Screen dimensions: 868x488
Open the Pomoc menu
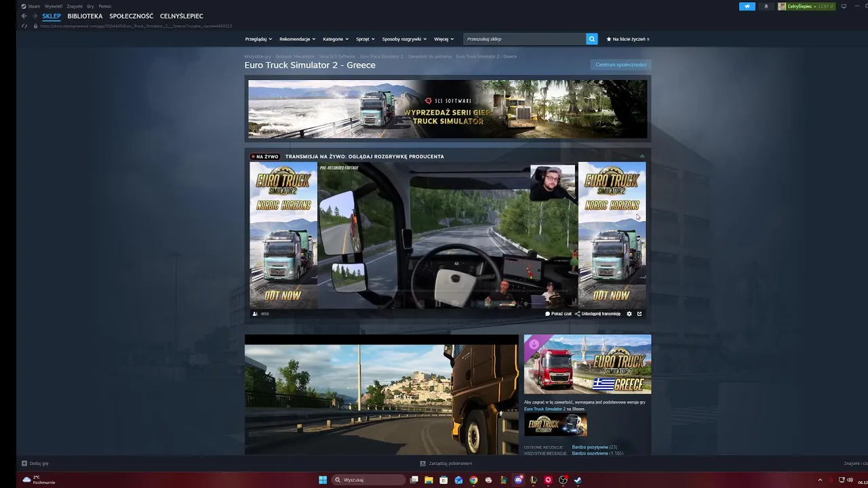tap(105, 6)
